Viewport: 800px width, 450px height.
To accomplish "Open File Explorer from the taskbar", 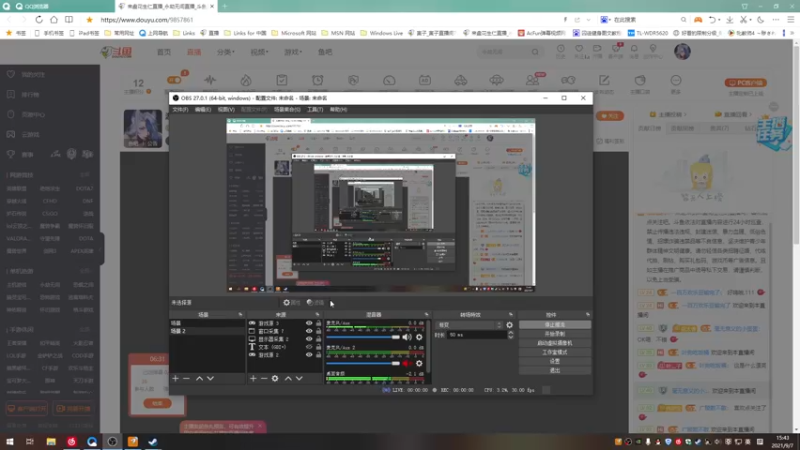I will click(x=51, y=442).
